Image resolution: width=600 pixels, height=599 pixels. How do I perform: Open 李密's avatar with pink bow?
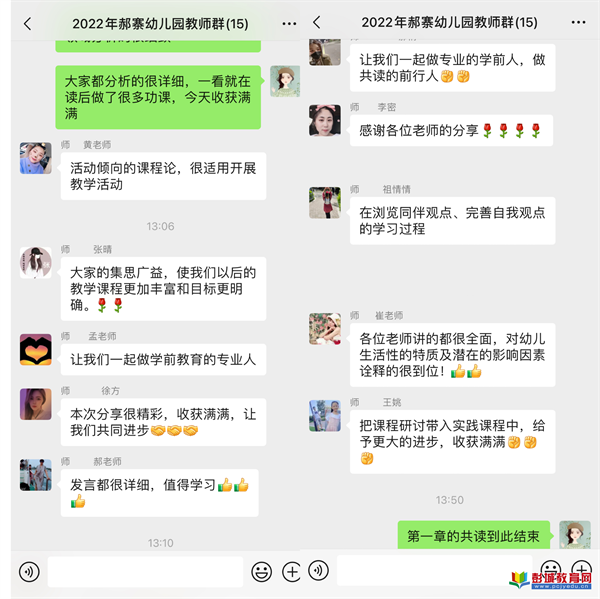click(325, 121)
